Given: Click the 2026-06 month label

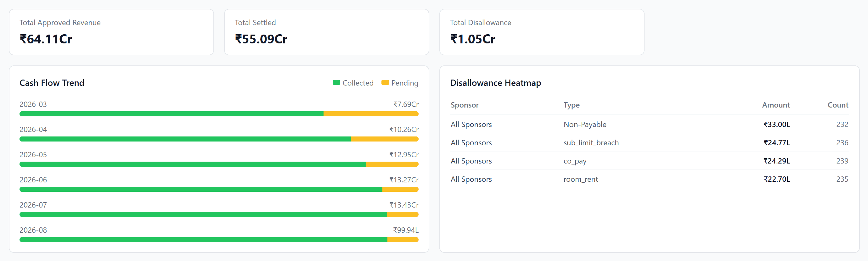Looking at the screenshot, I should click(x=33, y=180).
